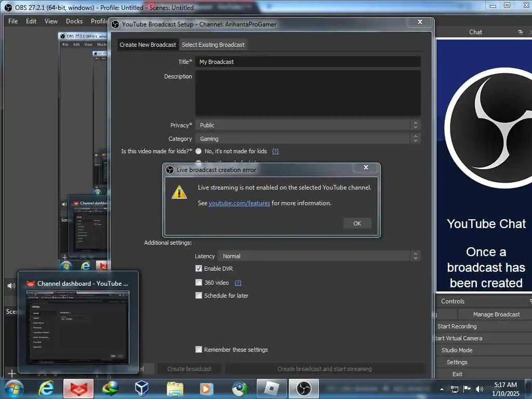532x399 pixels.
Task: Switch to Create New Broadcast tab
Action: pyautogui.click(x=148, y=45)
